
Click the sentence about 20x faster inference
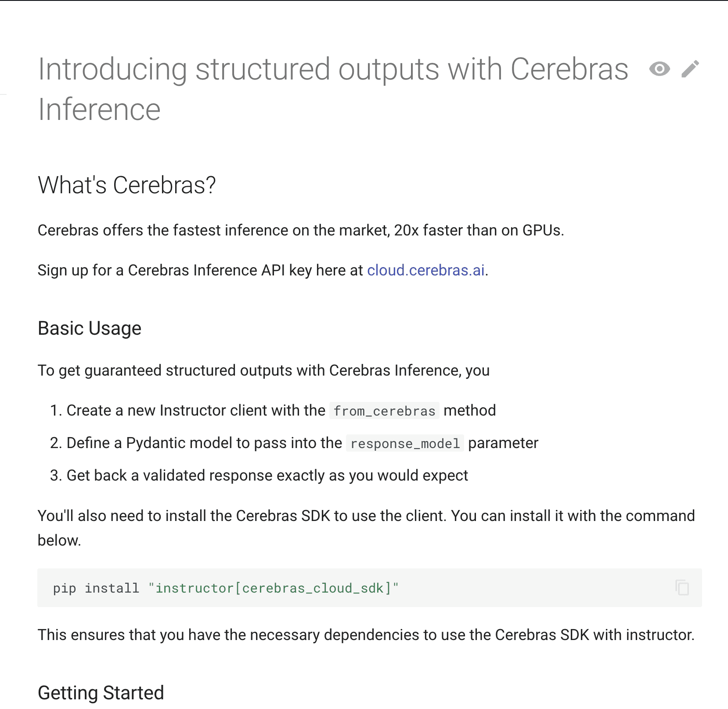301,230
